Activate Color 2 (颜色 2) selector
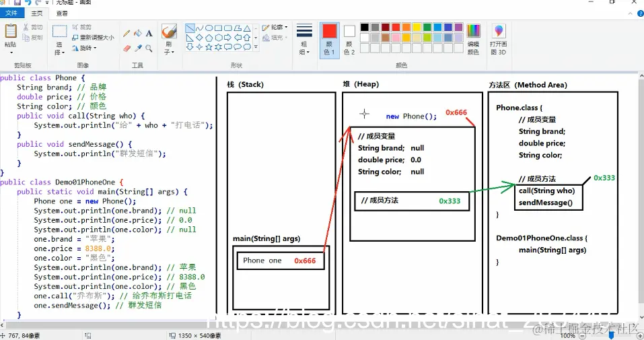Image resolution: width=644 pixels, height=340 pixels. point(349,40)
